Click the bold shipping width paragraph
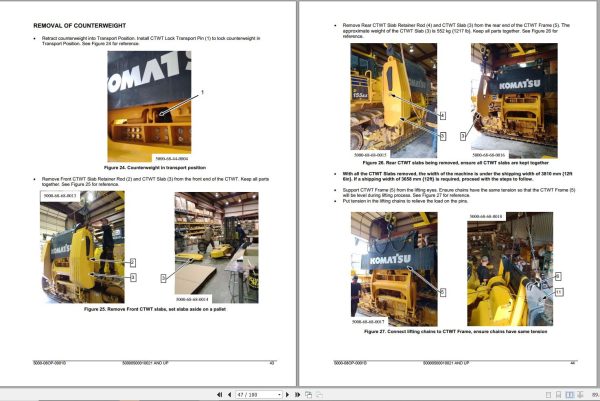This screenshot has width=600, height=401. pos(457,176)
